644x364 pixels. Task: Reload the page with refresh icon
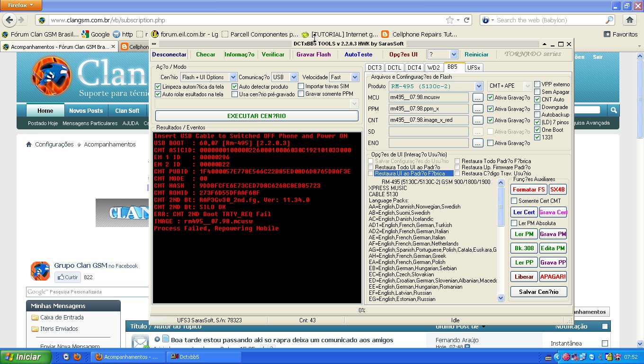tap(466, 20)
